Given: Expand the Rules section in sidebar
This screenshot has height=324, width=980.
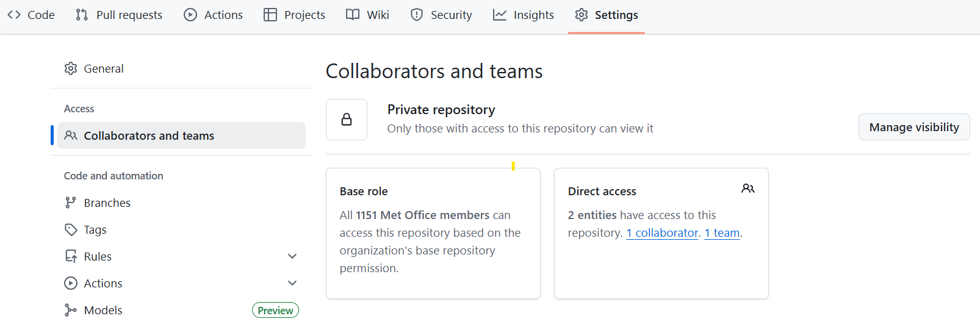Looking at the screenshot, I should click(292, 256).
